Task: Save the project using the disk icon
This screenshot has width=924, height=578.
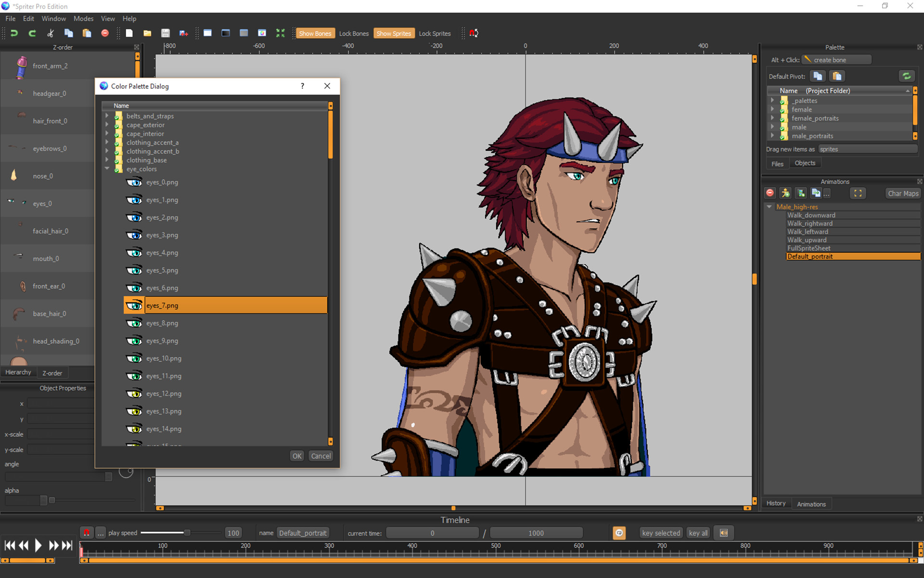Action: coord(165,33)
